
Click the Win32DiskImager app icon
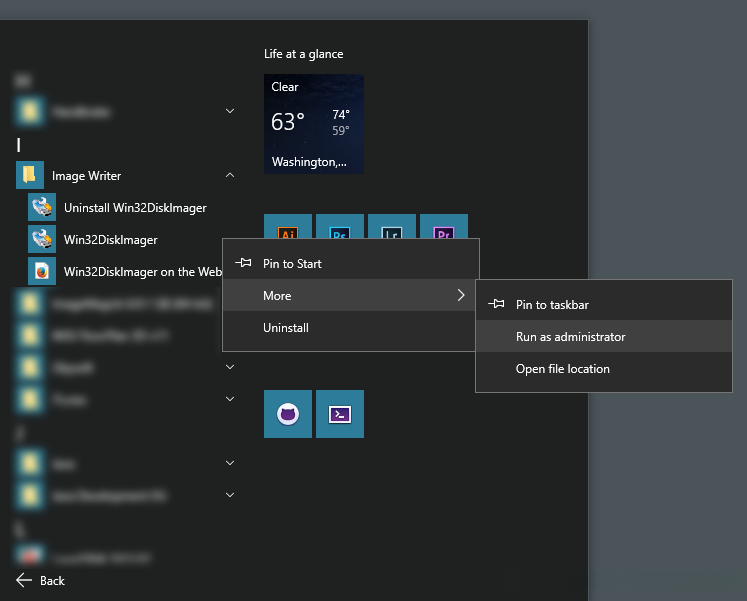tap(42, 240)
